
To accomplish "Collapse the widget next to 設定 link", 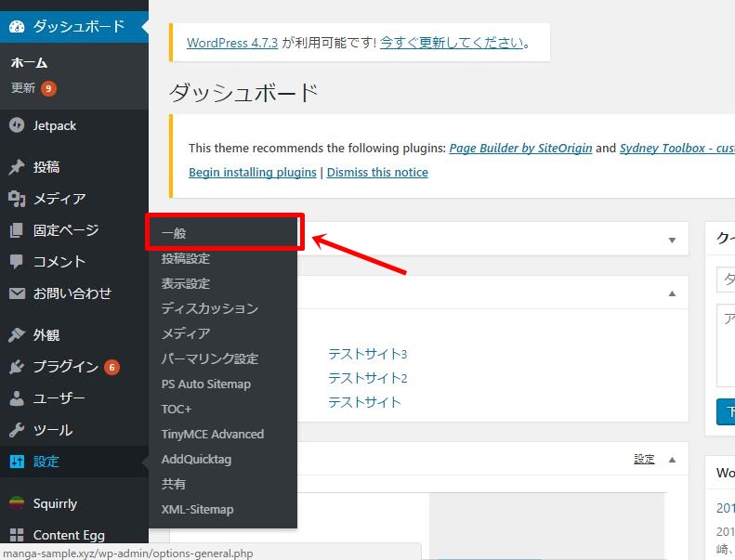I will [x=672, y=460].
